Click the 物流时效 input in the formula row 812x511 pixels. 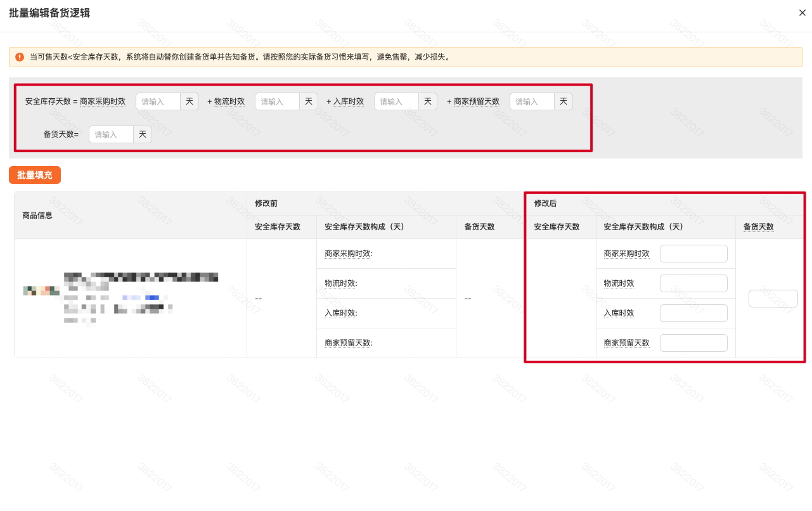[x=276, y=101]
